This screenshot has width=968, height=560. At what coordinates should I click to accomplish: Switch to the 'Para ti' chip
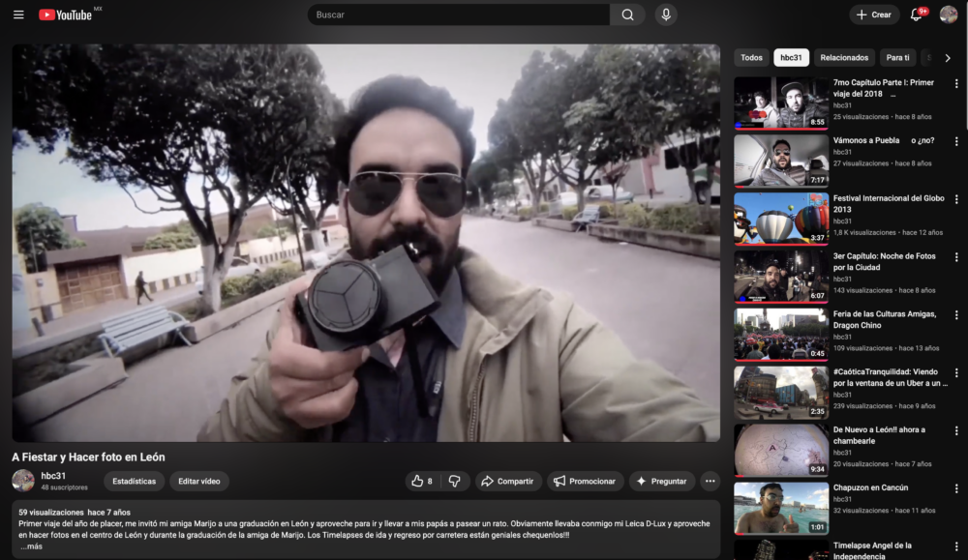click(x=897, y=58)
